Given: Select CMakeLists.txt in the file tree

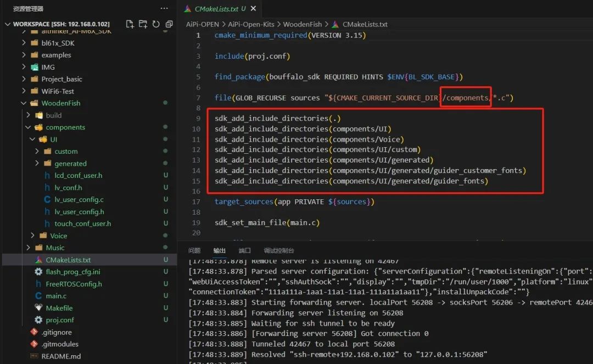Looking at the screenshot, I should click(x=68, y=260).
